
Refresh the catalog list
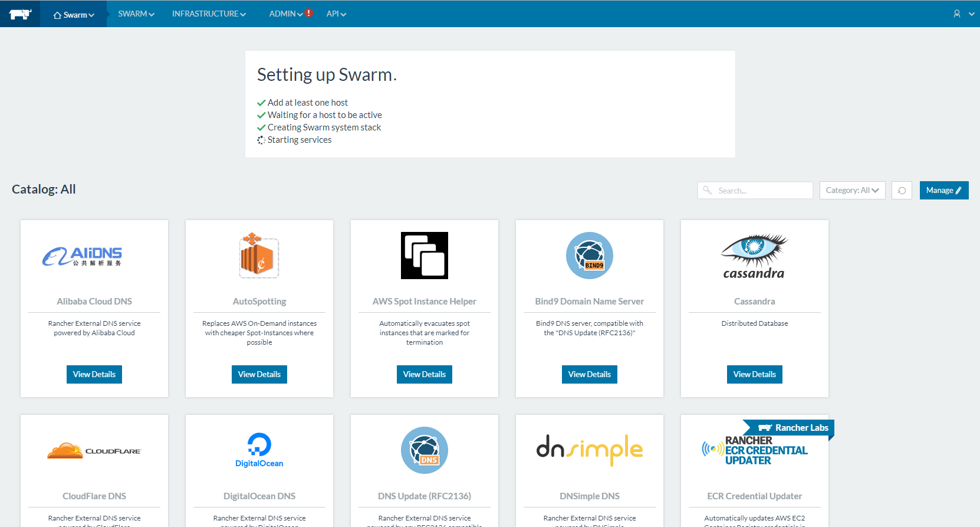tap(902, 191)
